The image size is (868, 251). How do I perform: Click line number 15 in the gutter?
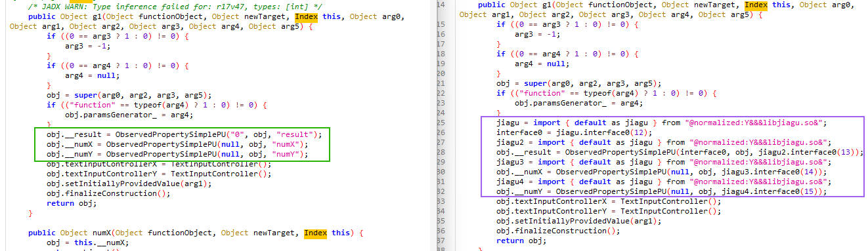tap(441, 24)
